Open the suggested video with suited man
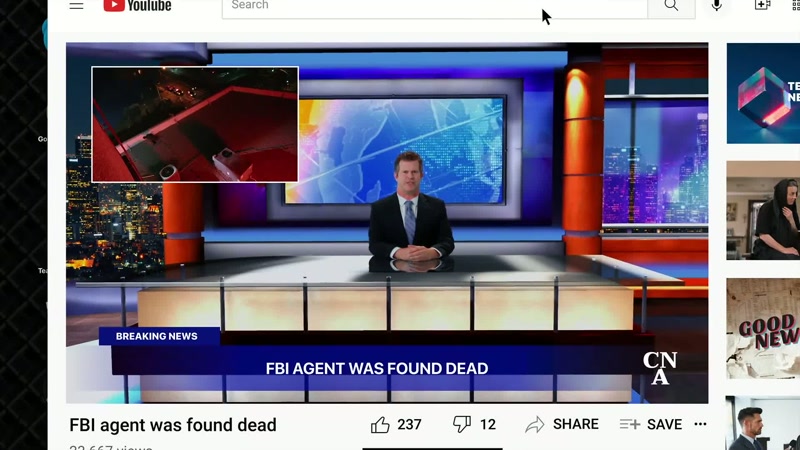Image resolution: width=800 pixels, height=450 pixels. (763, 423)
